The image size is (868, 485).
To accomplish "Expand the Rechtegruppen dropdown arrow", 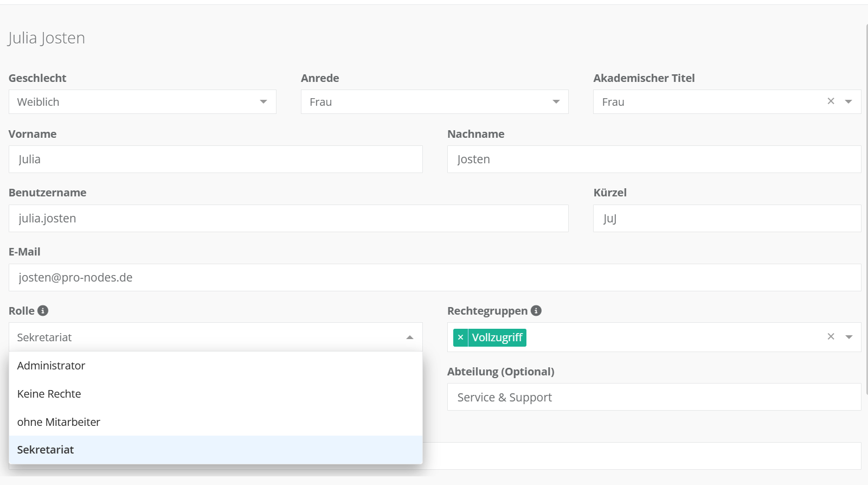I will (848, 337).
